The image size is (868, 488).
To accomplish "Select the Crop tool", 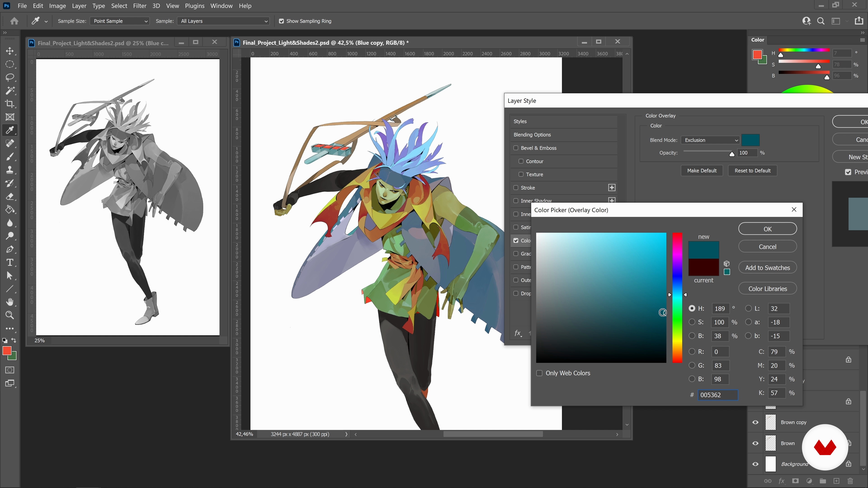I will point(10,104).
